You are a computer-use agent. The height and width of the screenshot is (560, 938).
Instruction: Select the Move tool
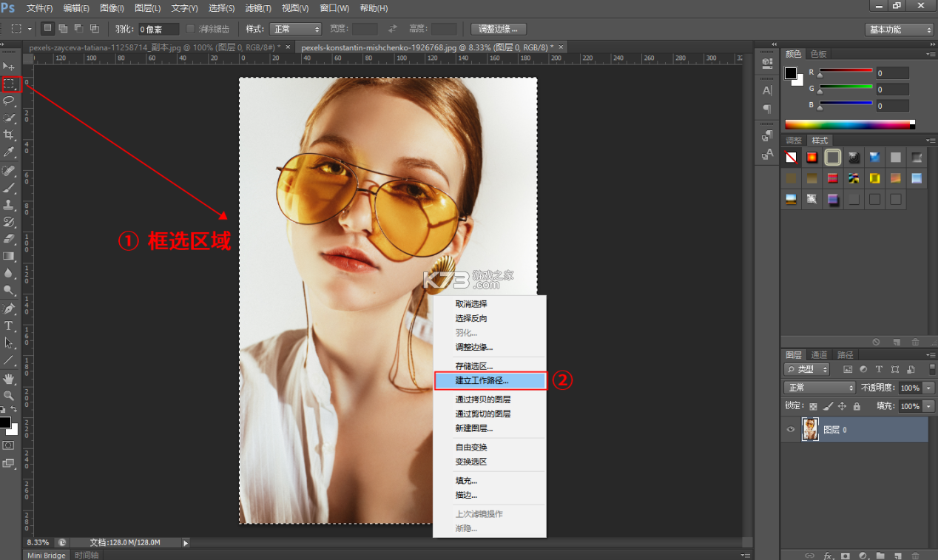(x=9, y=67)
